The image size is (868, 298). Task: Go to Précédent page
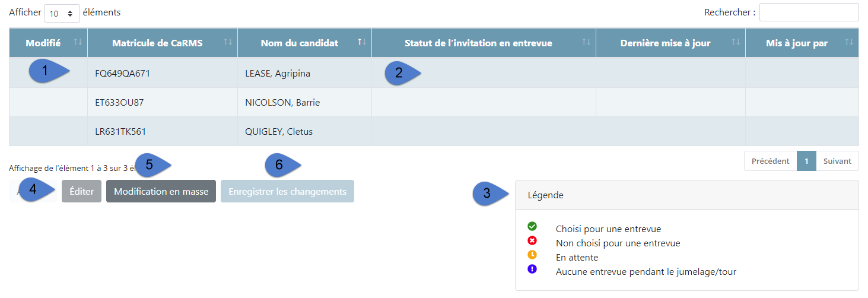[770, 161]
